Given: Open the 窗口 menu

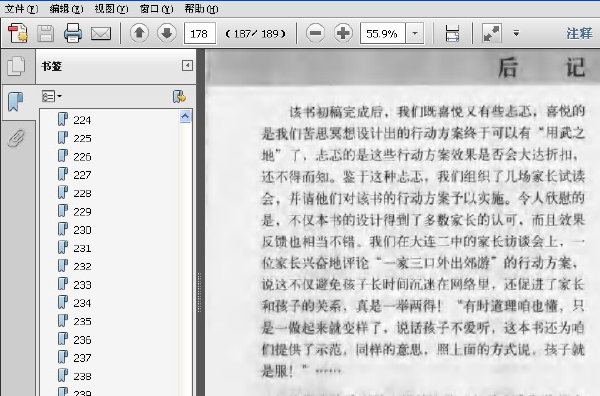Looking at the screenshot, I should (156, 8).
